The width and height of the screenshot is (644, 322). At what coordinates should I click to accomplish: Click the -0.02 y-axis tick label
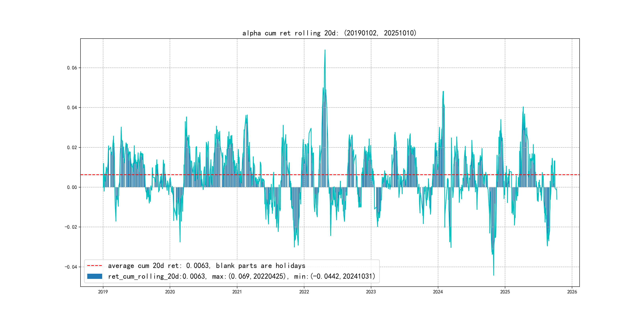click(x=71, y=227)
